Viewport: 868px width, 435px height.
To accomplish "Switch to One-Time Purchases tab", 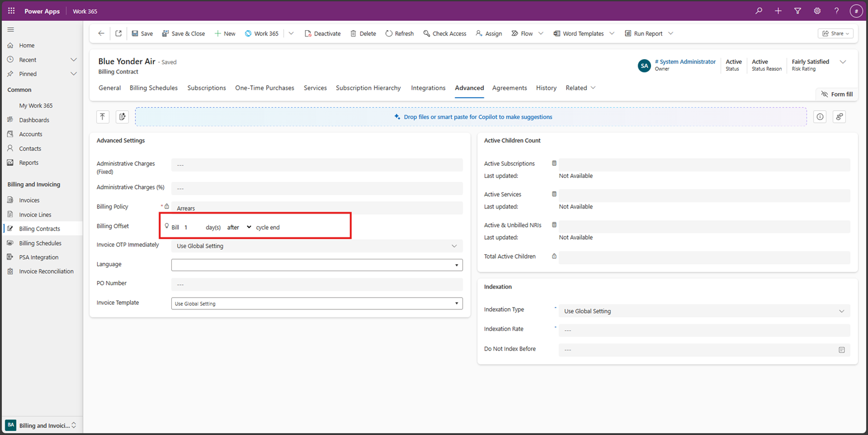I will coord(264,88).
